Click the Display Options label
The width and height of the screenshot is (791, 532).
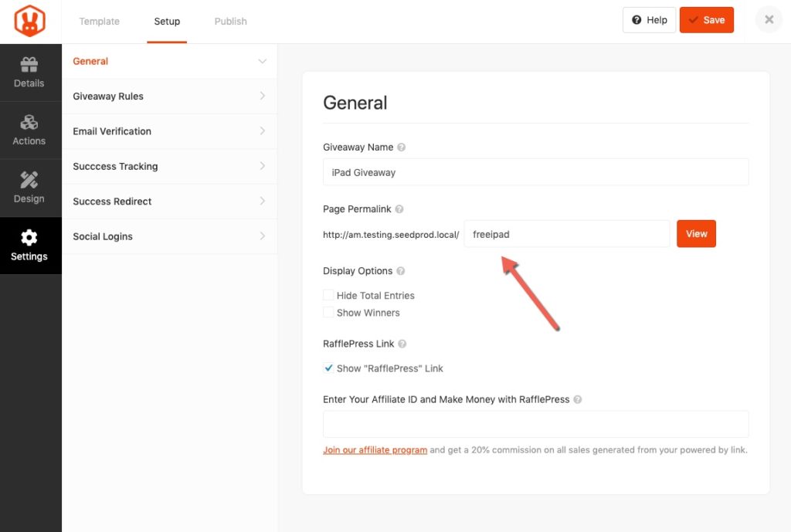point(358,271)
